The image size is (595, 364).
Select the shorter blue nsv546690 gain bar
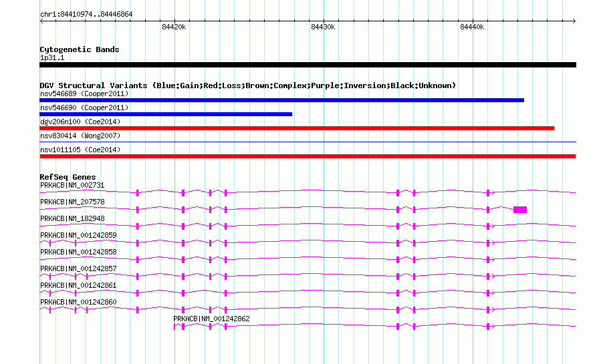[x=166, y=114]
